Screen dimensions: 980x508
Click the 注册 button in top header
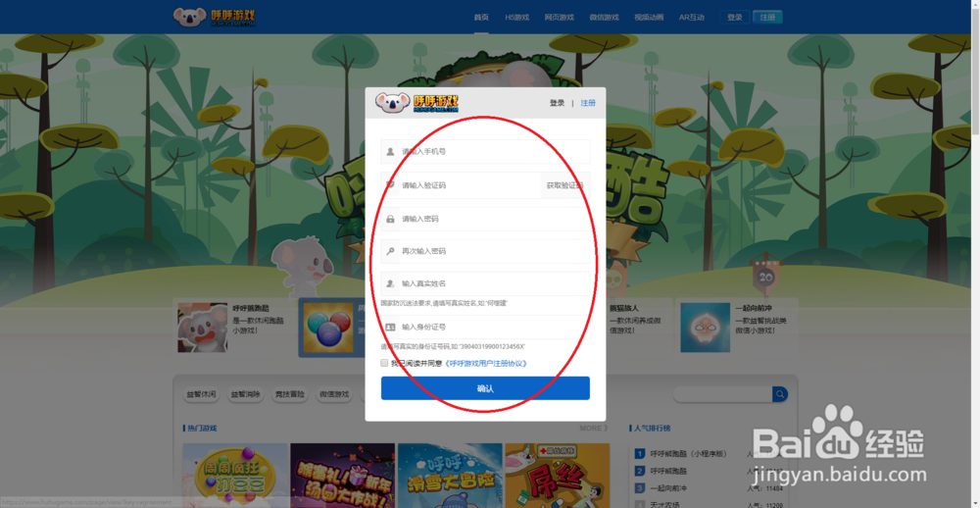point(767,18)
